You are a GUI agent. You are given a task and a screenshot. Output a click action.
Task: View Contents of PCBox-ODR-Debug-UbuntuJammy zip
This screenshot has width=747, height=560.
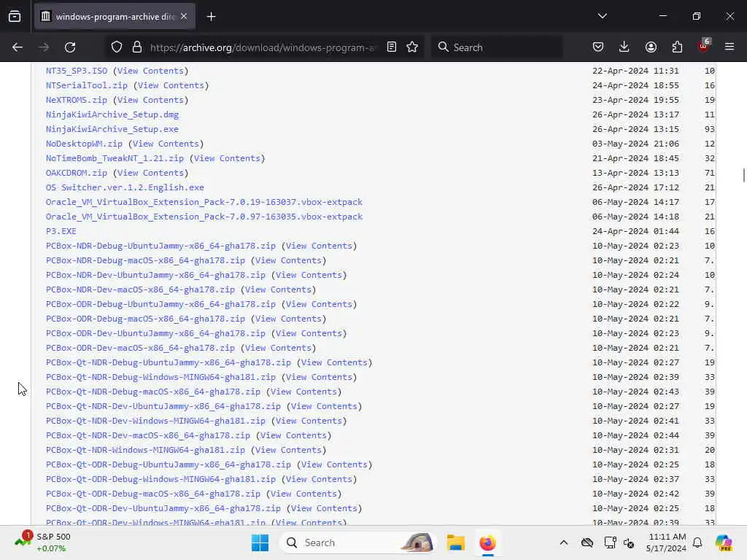320,304
